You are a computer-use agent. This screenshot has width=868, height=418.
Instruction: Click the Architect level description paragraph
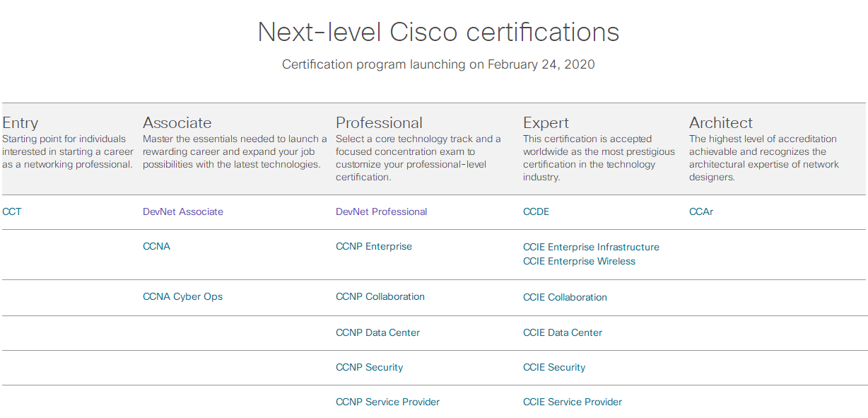[764, 158]
